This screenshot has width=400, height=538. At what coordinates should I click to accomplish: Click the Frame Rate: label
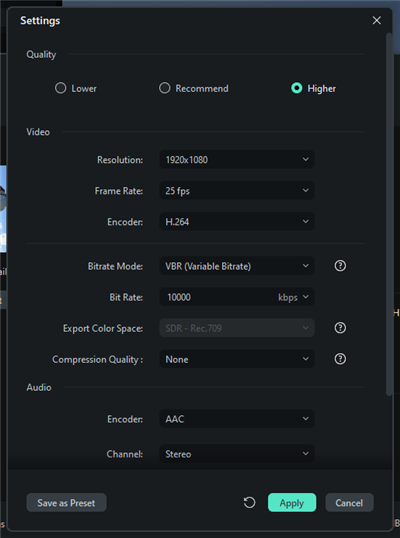coord(119,191)
